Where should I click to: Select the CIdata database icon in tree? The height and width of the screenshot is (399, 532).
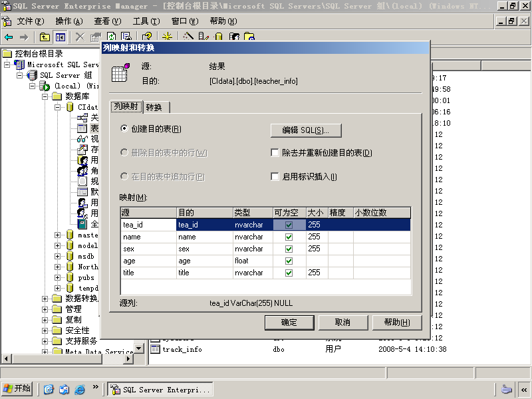(70, 107)
